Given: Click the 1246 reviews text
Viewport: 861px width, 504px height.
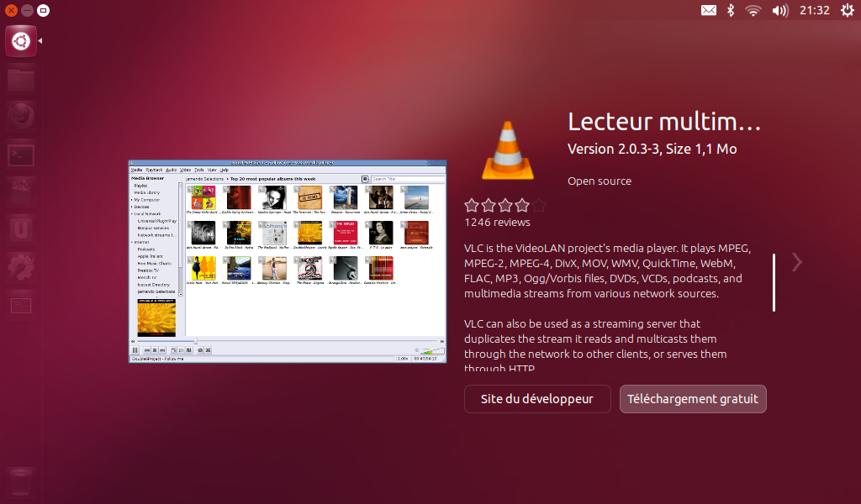Looking at the screenshot, I should pyautogui.click(x=498, y=222).
